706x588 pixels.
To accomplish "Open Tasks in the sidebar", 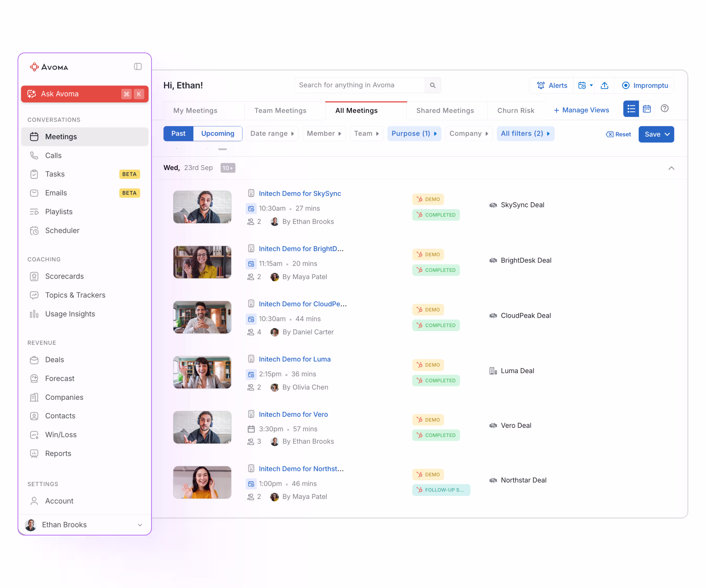I will (x=85, y=174).
